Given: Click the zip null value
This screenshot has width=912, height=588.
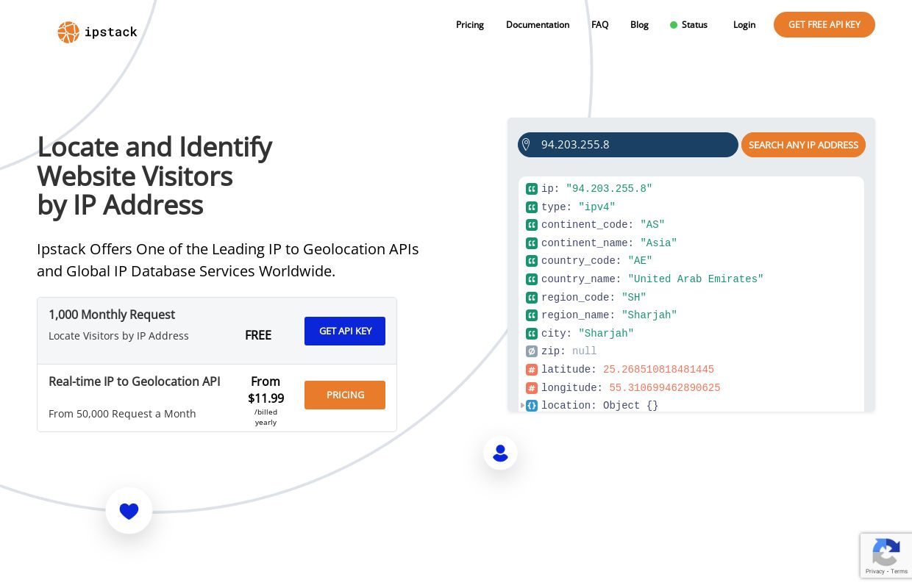Looking at the screenshot, I should 585,351.
